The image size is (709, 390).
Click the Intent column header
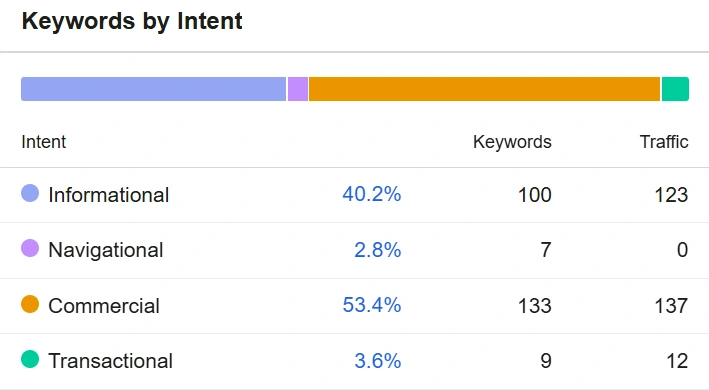click(x=43, y=142)
